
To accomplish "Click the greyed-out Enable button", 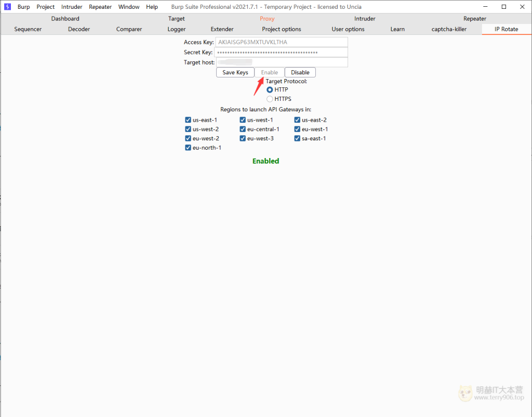I will point(270,72).
